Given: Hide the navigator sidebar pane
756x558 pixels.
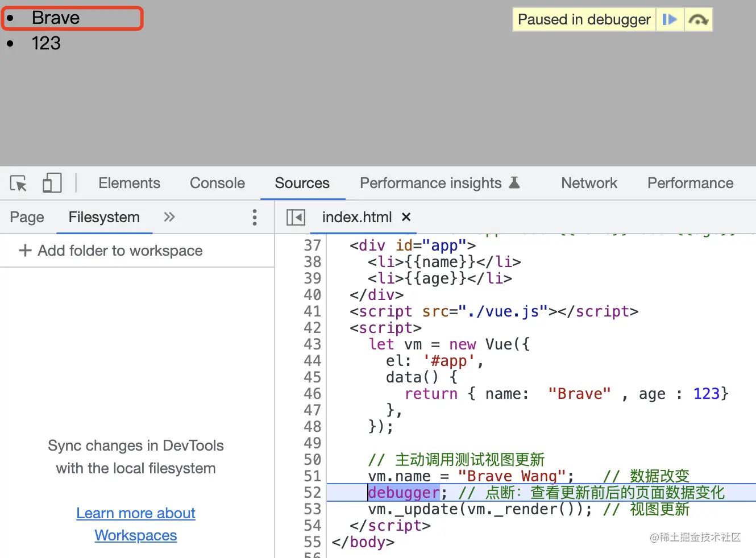Looking at the screenshot, I should [x=296, y=217].
